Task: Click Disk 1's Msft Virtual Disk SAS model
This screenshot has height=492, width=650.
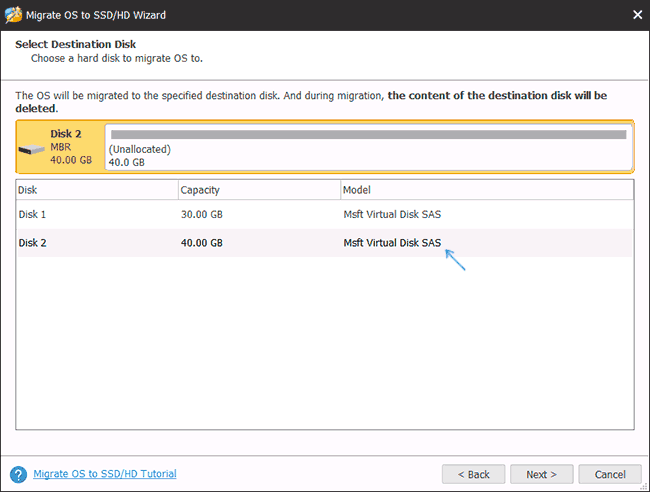Action: (393, 215)
